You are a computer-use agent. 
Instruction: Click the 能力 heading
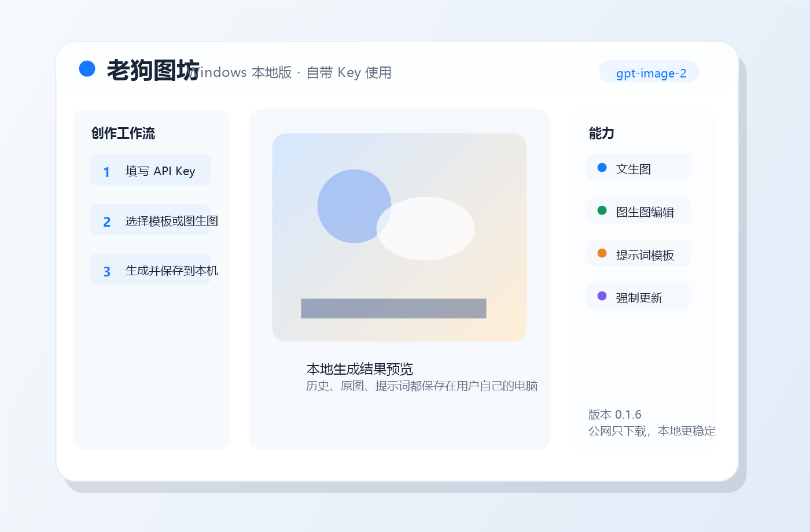pos(602,133)
